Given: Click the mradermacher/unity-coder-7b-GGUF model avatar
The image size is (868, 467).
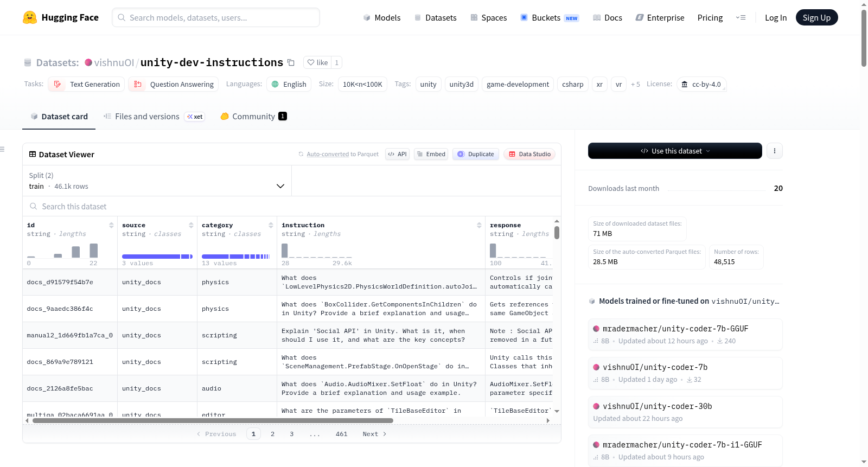Looking at the screenshot, I should pyautogui.click(x=596, y=329).
